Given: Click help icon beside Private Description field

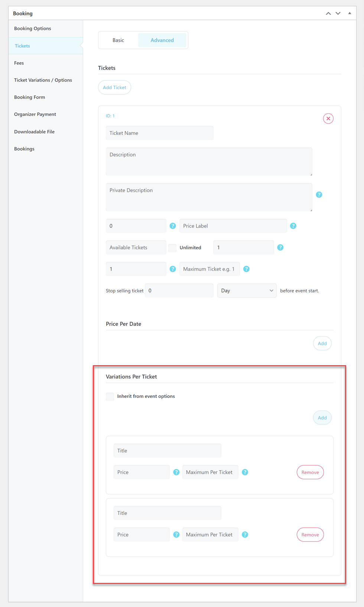Looking at the screenshot, I should click(319, 195).
